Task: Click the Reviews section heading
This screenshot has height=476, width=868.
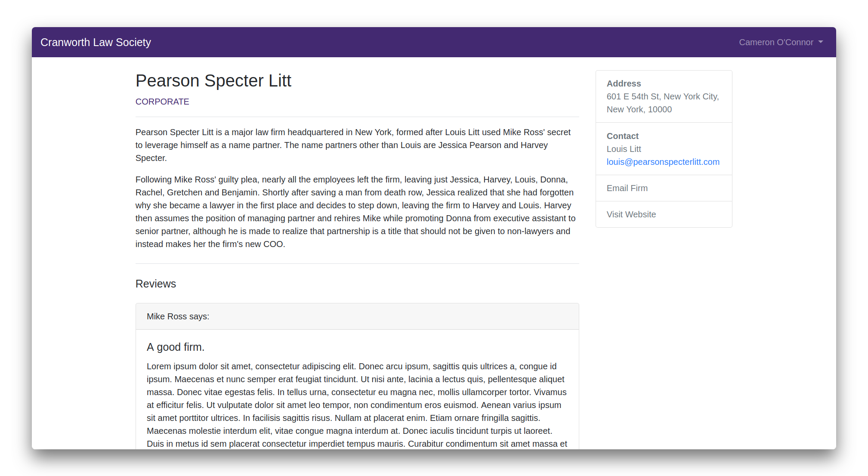Action: coord(156,284)
